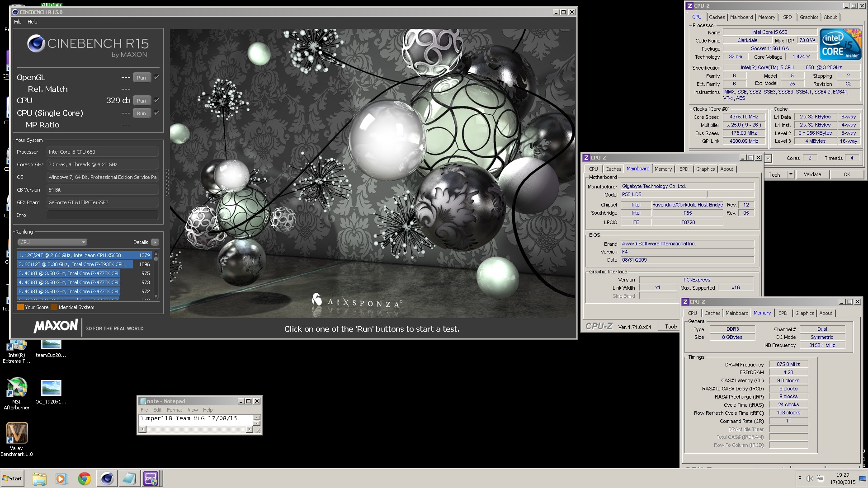The width and height of the screenshot is (868, 488).
Task: Click Notepad vertical scrollbar up arrow
Action: coord(257,418)
